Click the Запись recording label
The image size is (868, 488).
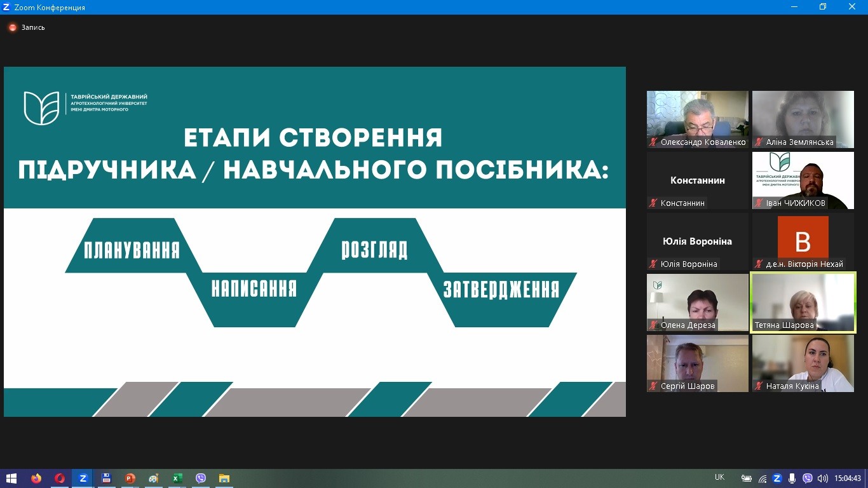coord(33,27)
